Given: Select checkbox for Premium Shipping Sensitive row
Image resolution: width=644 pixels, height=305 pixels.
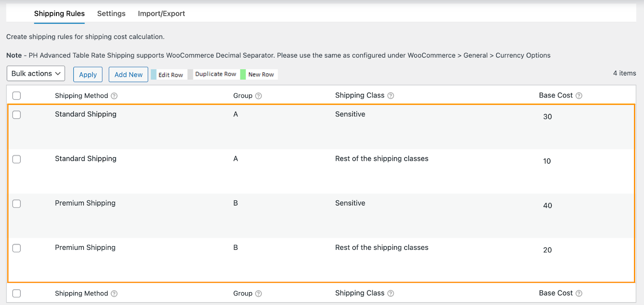Looking at the screenshot, I should [17, 203].
